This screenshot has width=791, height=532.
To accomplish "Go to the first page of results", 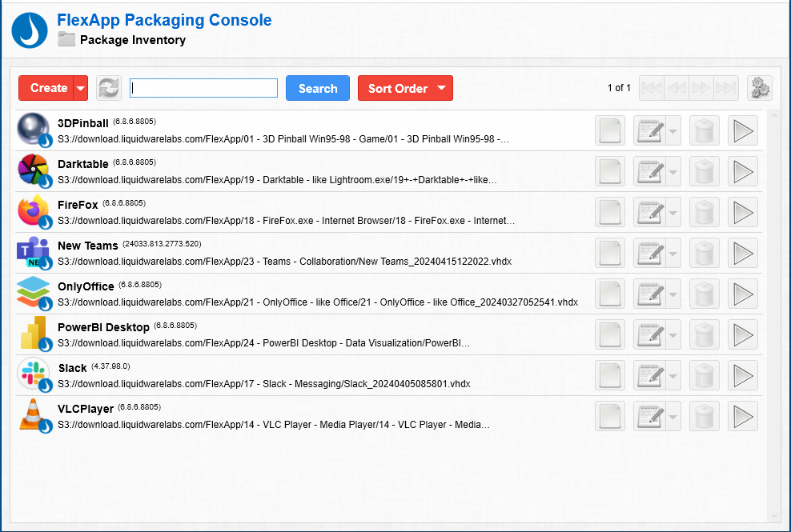I will (652, 88).
